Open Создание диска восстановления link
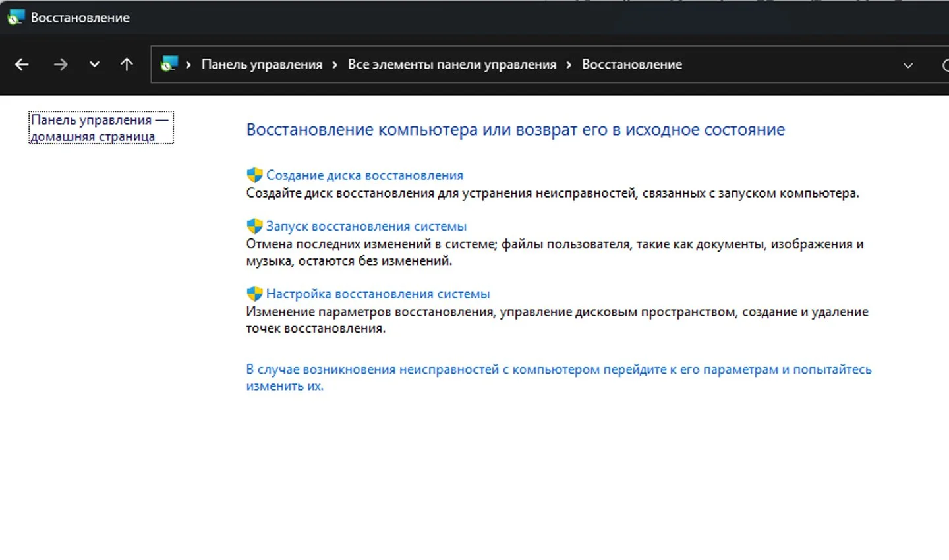 364,175
